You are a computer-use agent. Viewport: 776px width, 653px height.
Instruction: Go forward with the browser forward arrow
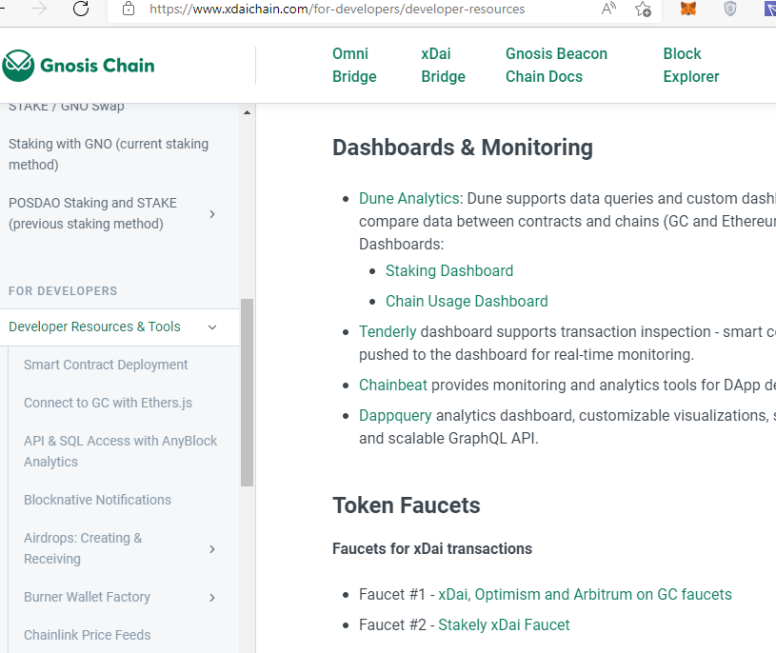tap(39, 8)
